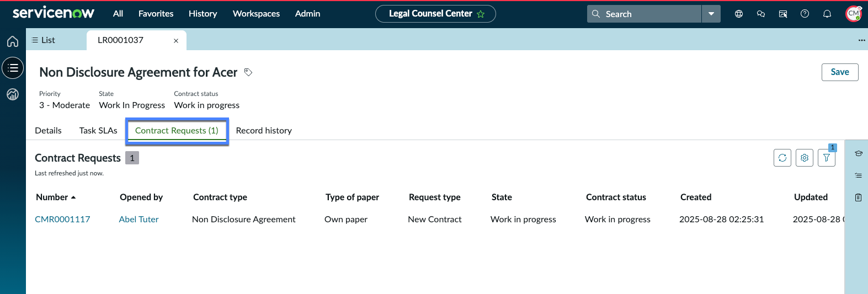Sort by the State column header

coord(502,197)
